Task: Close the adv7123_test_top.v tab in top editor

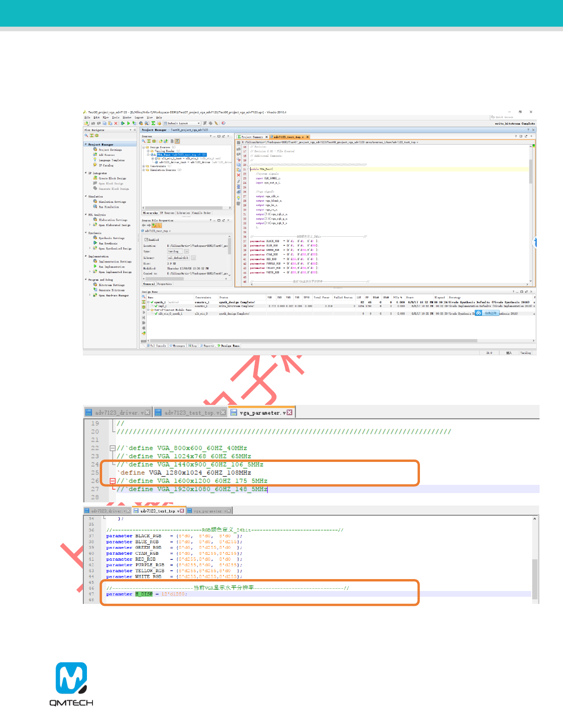Action: pyautogui.click(x=308, y=137)
